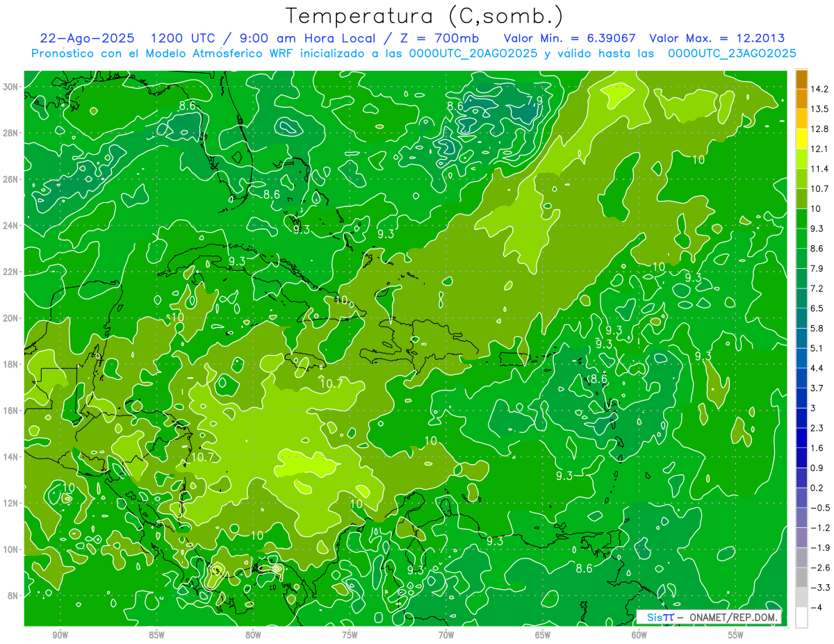
Task: Click the "12N" latitude label
Action: [11, 503]
